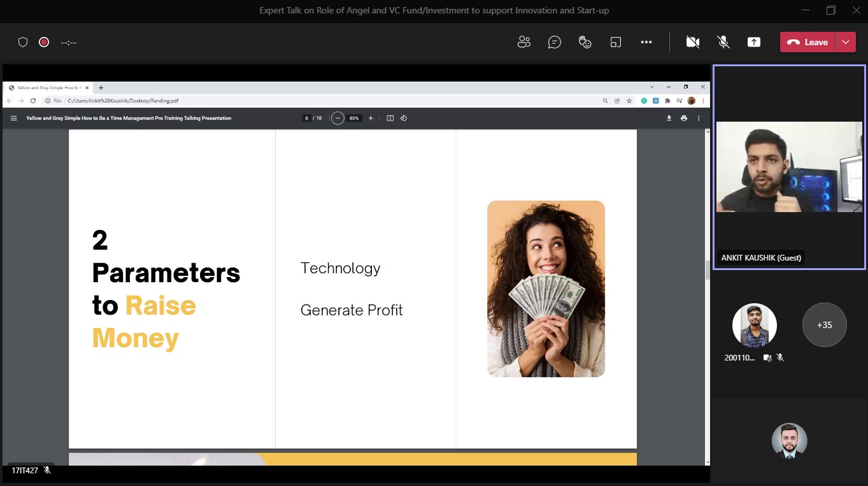Viewport: 868px width, 486px height.
Task: Click the red recording indicator icon
Action: pos(44,42)
